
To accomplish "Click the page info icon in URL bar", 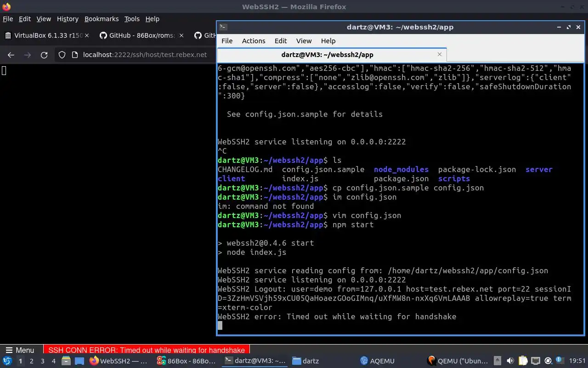I will [x=75, y=55].
